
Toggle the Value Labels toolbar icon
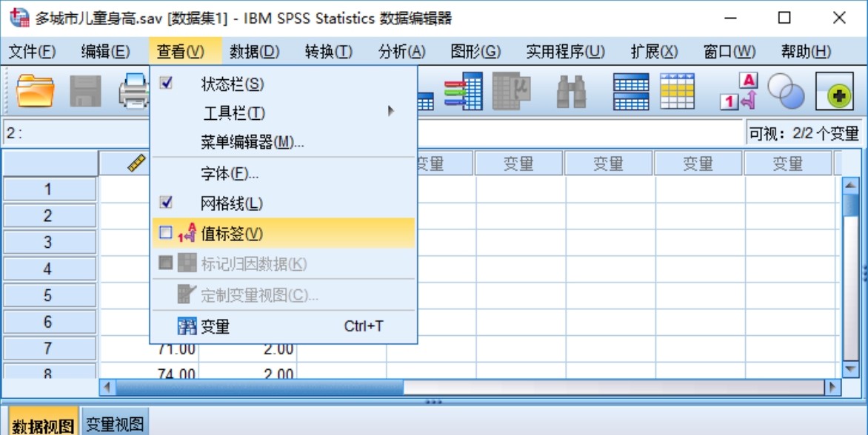(738, 91)
